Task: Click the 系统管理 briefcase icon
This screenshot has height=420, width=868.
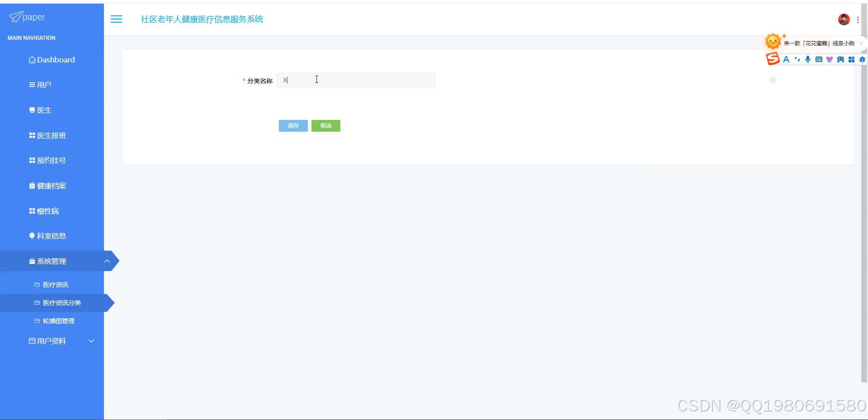Action: point(32,261)
